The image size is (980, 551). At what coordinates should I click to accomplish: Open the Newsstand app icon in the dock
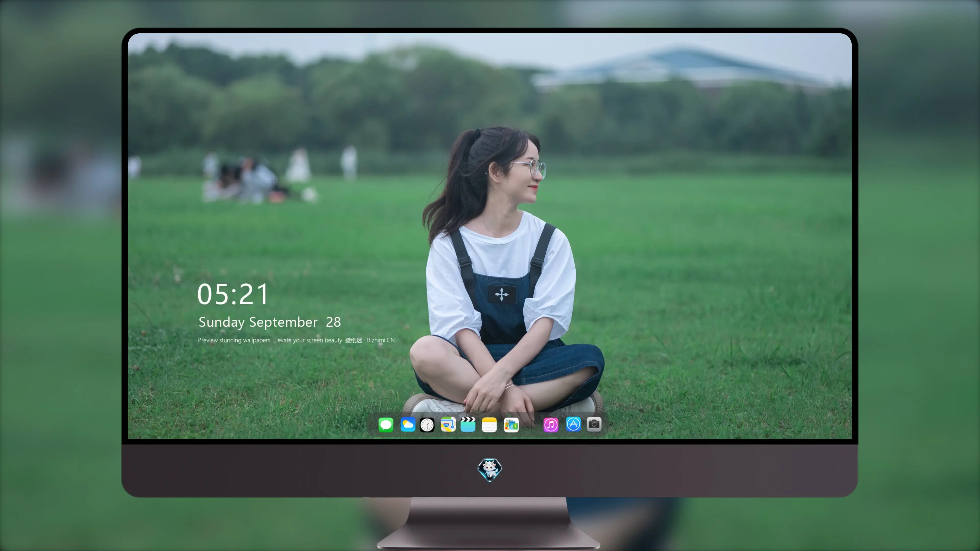(x=511, y=425)
